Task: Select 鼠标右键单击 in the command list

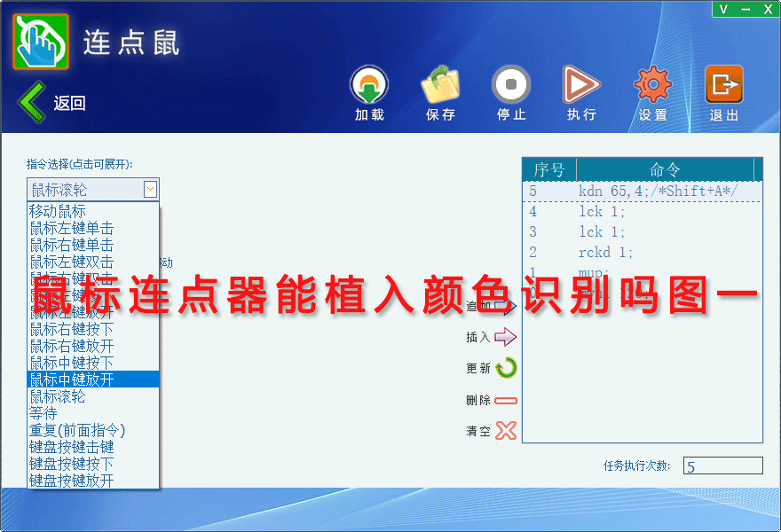Action: click(93, 246)
